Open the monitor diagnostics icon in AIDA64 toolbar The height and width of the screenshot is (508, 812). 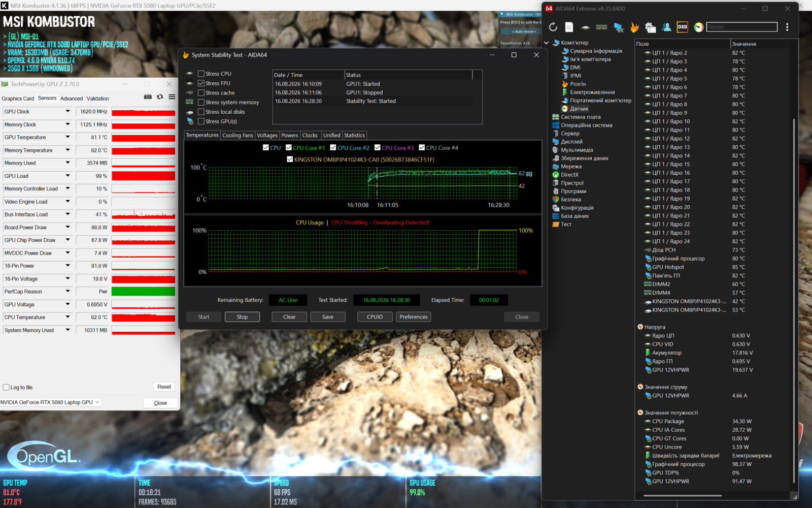pyautogui.click(x=618, y=27)
